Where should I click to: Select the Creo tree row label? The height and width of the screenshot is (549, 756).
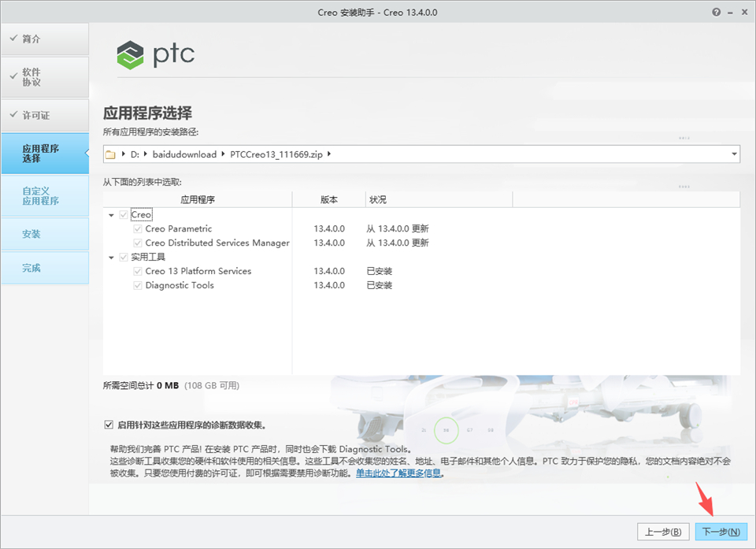(x=141, y=215)
